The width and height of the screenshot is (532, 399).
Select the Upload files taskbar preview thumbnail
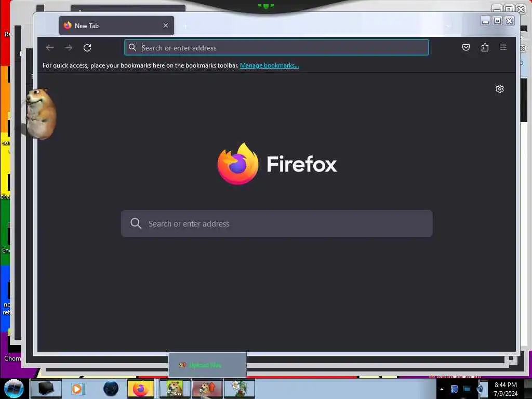(207, 365)
